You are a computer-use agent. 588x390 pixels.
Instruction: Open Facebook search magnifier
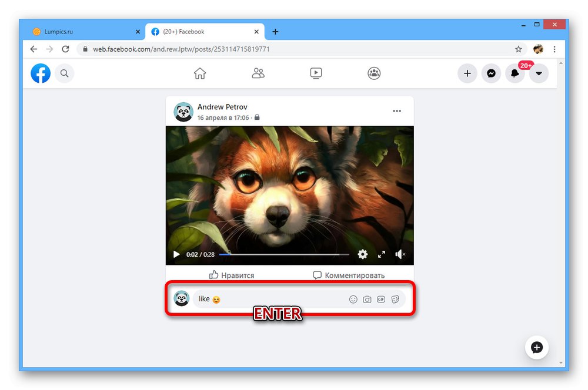(x=65, y=73)
